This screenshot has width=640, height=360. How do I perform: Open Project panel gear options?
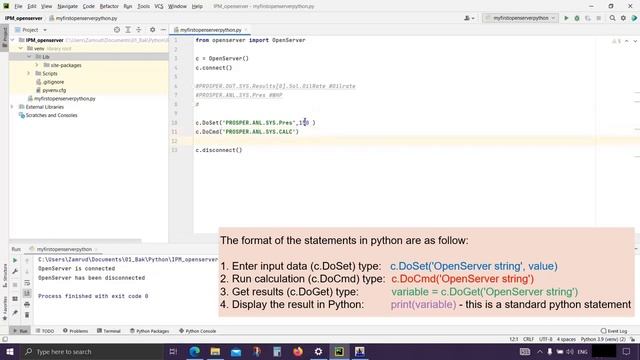(152, 30)
